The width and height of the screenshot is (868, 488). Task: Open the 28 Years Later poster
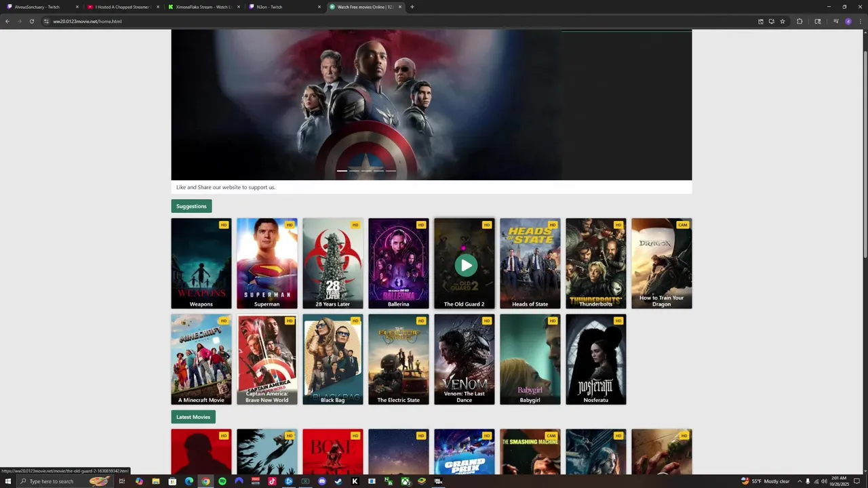click(x=333, y=264)
